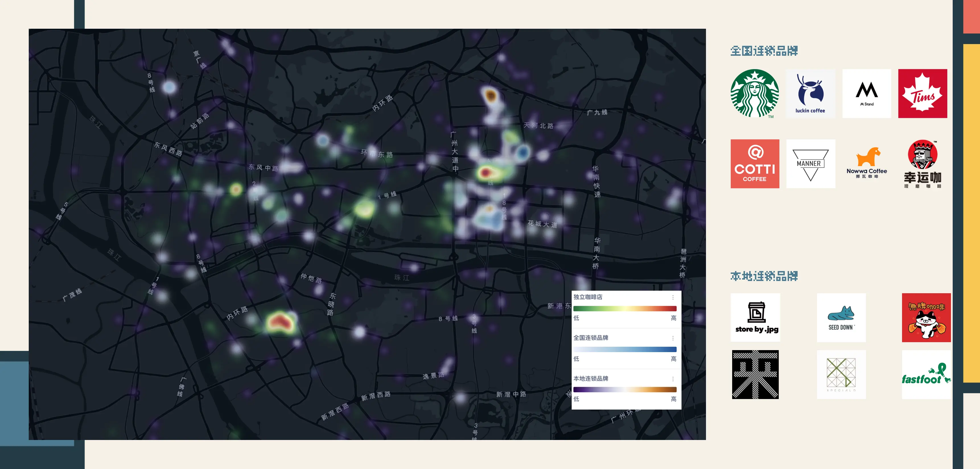The height and width of the screenshot is (469, 980).
Task: Select the Tims maple leaf logo
Action: pos(922,93)
